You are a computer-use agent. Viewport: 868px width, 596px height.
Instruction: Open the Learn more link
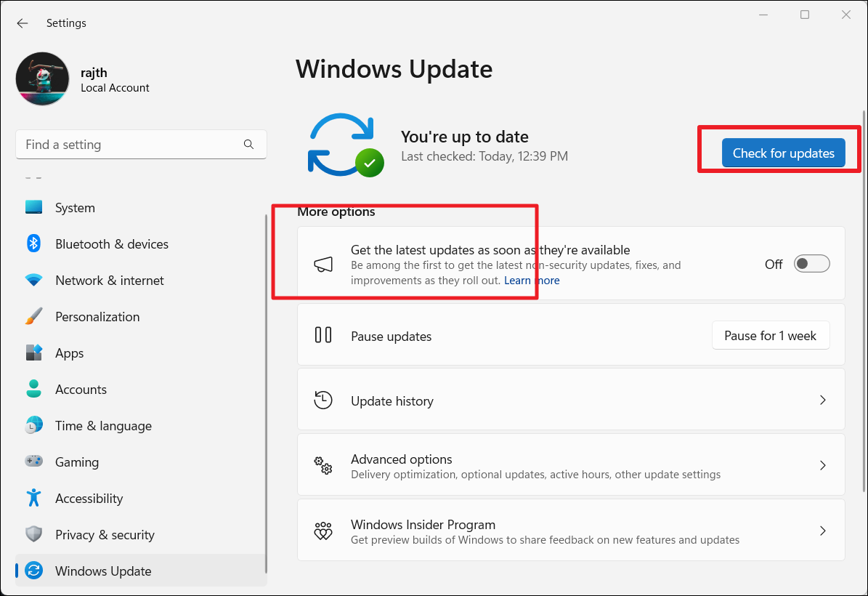(x=532, y=281)
